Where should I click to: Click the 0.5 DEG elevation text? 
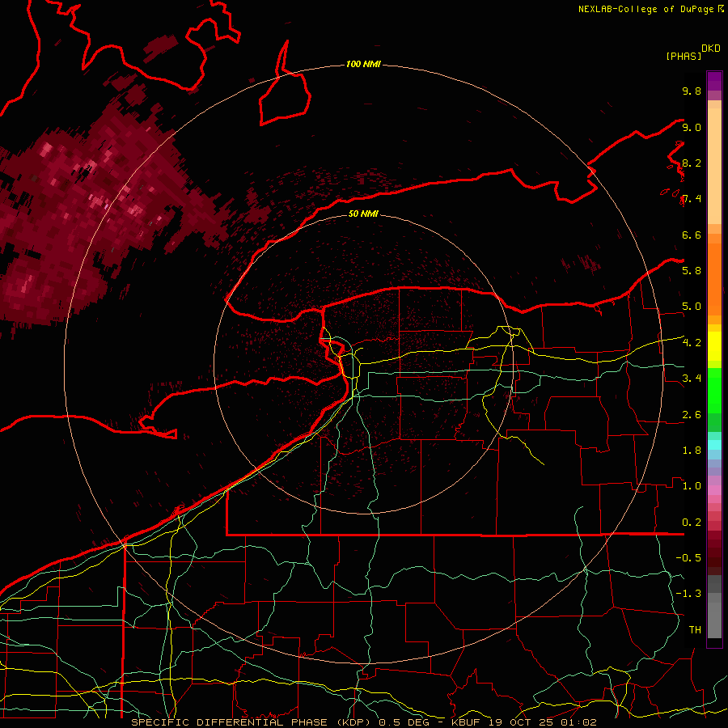point(404,722)
